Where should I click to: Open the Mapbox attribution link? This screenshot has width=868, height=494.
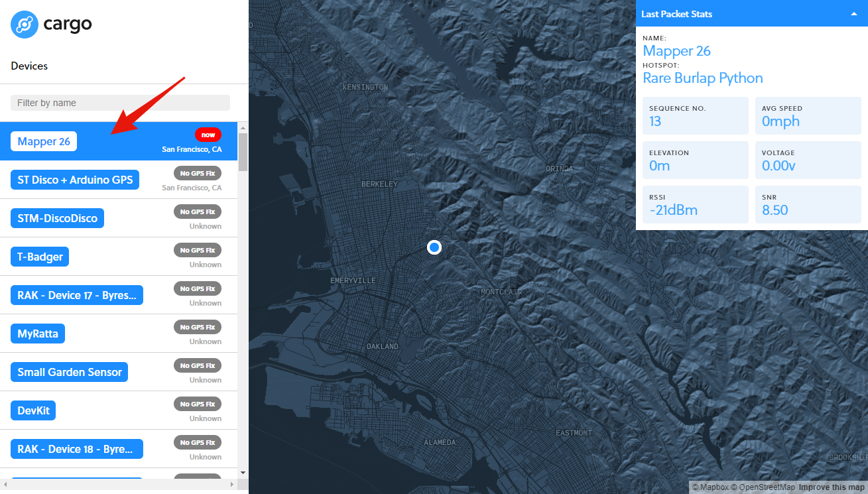click(710, 487)
